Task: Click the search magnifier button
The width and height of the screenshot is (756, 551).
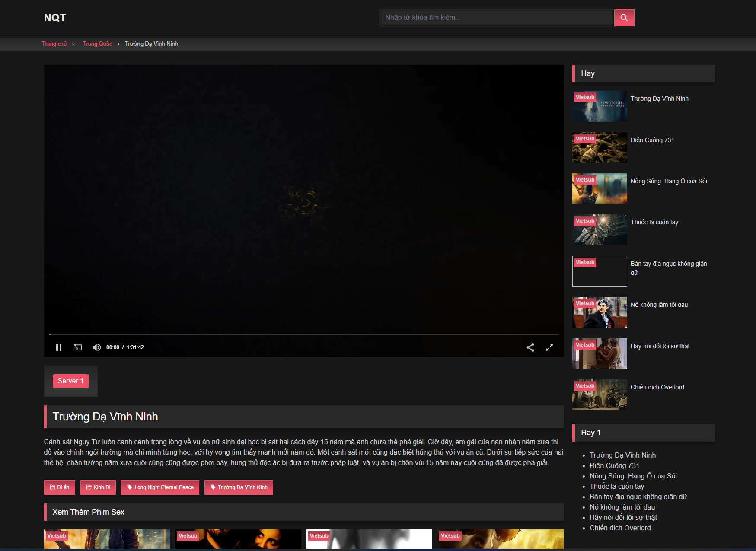Action: click(624, 18)
